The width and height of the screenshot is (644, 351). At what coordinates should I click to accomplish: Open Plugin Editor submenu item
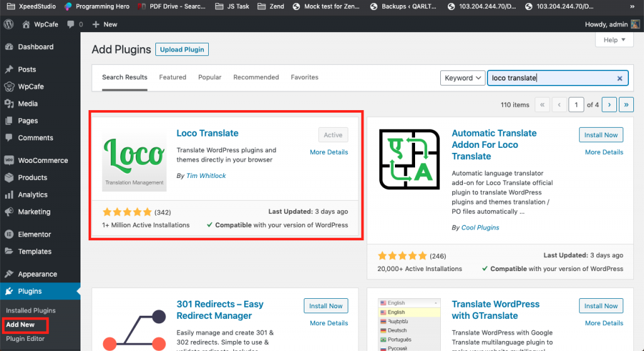pos(25,338)
